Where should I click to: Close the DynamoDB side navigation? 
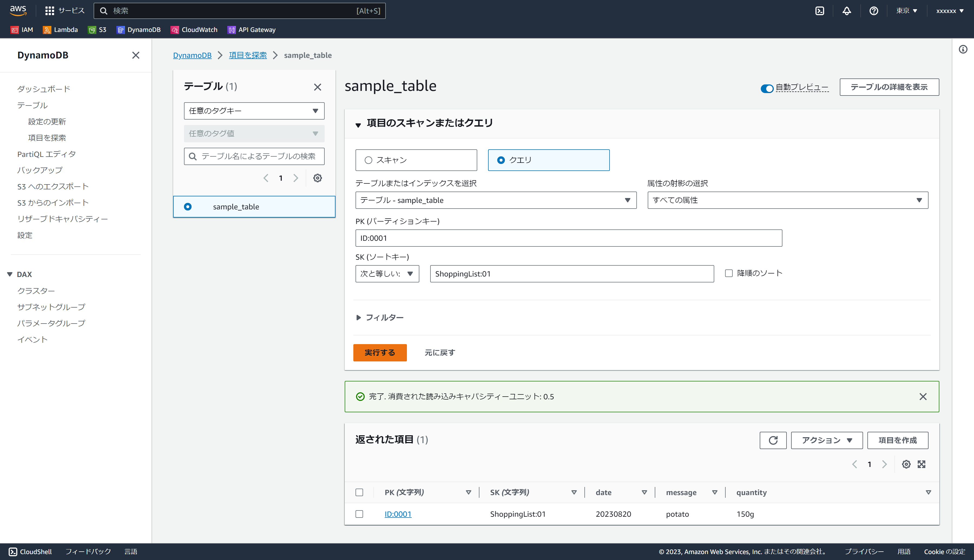pyautogui.click(x=135, y=55)
